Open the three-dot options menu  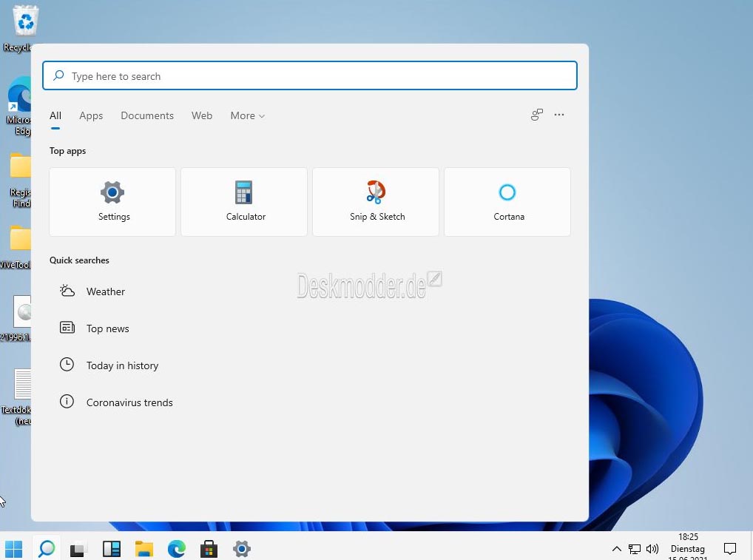(559, 115)
